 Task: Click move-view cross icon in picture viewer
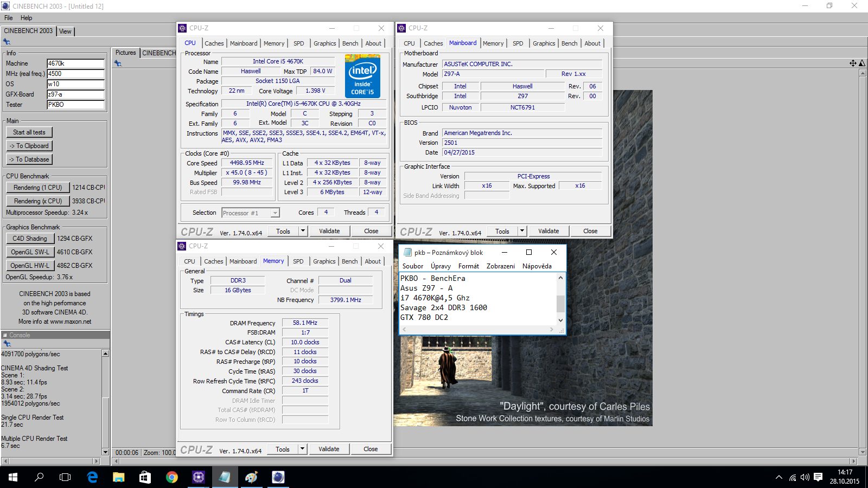tap(853, 63)
